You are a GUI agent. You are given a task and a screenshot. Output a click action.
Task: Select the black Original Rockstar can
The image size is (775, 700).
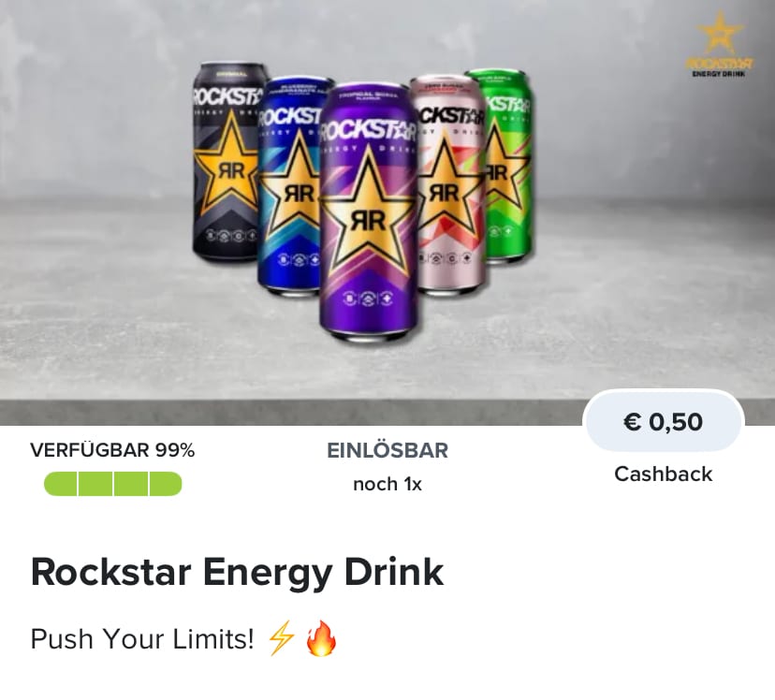click(x=227, y=161)
